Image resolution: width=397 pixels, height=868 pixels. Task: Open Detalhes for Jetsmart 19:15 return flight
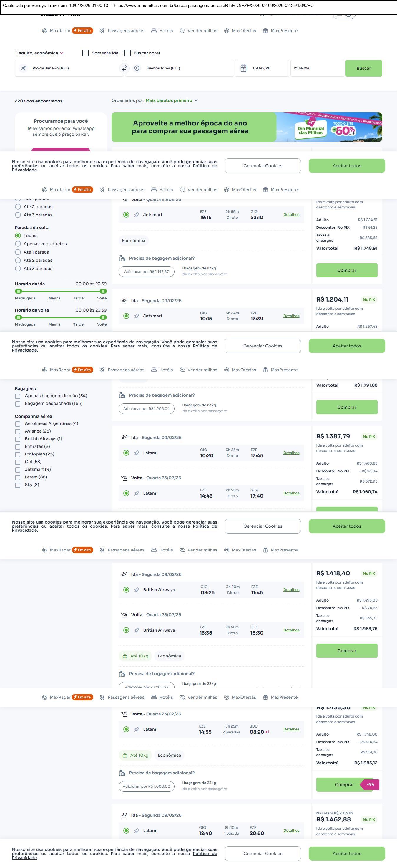291,215
